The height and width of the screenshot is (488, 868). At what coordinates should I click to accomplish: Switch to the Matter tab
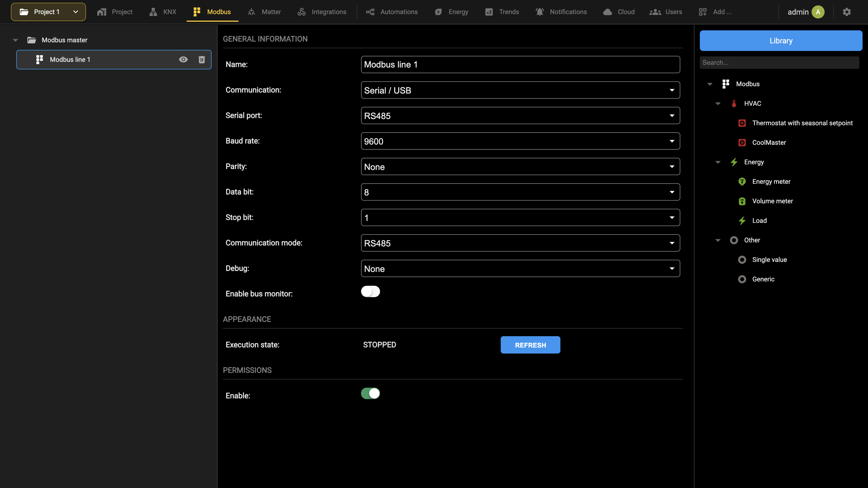point(264,12)
